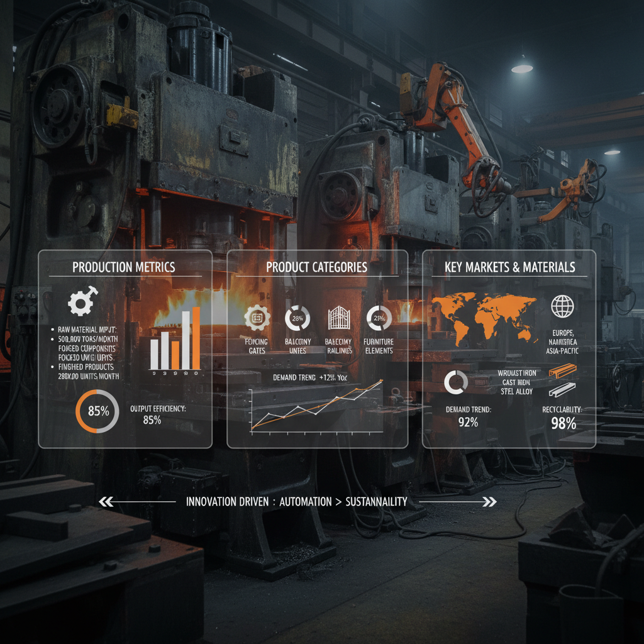Image resolution: width=644 pixels, height=644 pixels.
Task: Select the Balcony Railings gate icon
Action: [338, 318]
